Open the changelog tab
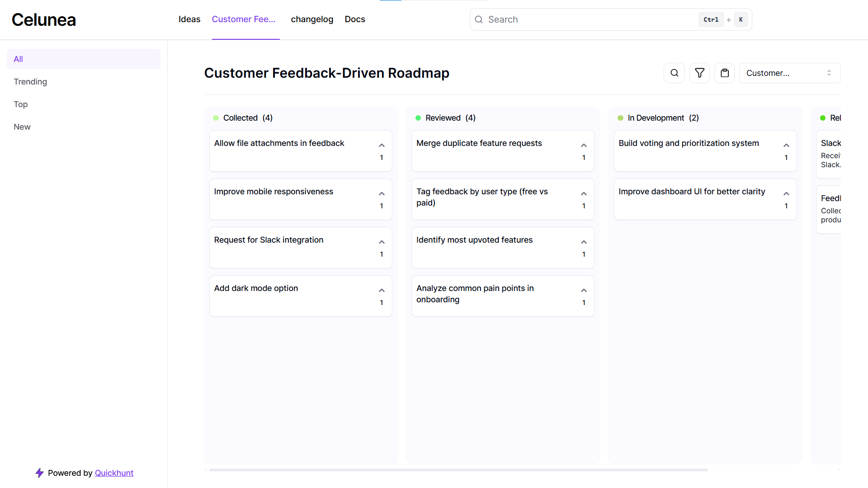The width and height of the screenshot is (868, 488). click(312, 19)
